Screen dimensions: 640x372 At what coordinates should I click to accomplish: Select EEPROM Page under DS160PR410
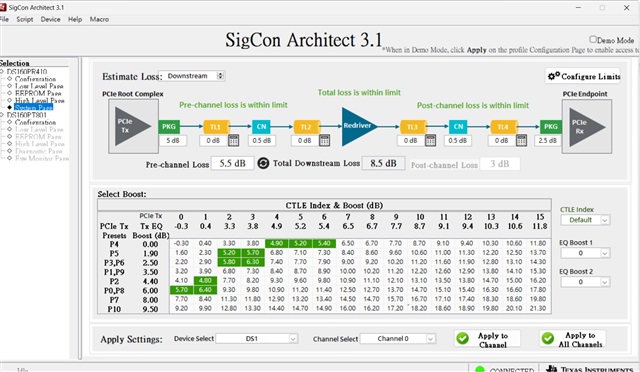pyautogui.click(x=38, y=93)
